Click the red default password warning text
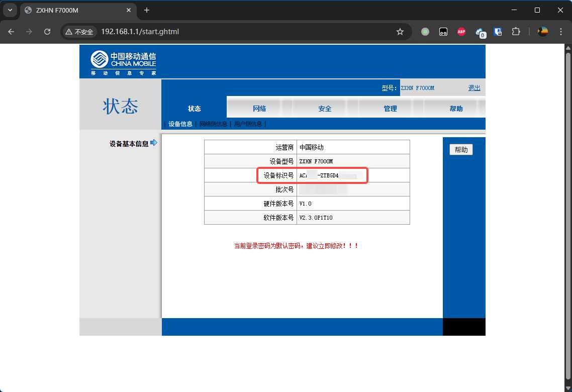This screenshot has width=572, height=392. click(296, 246)
